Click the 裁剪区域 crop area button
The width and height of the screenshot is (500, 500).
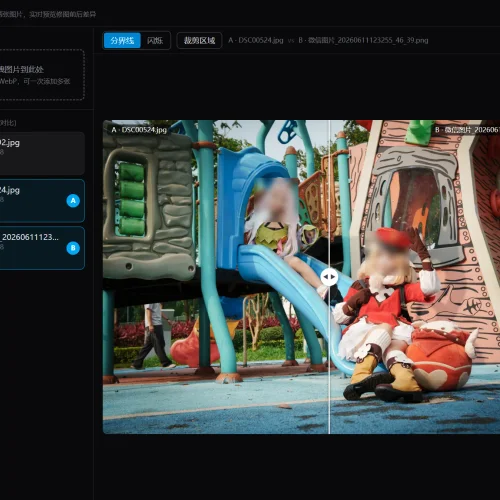coord(199,40)
